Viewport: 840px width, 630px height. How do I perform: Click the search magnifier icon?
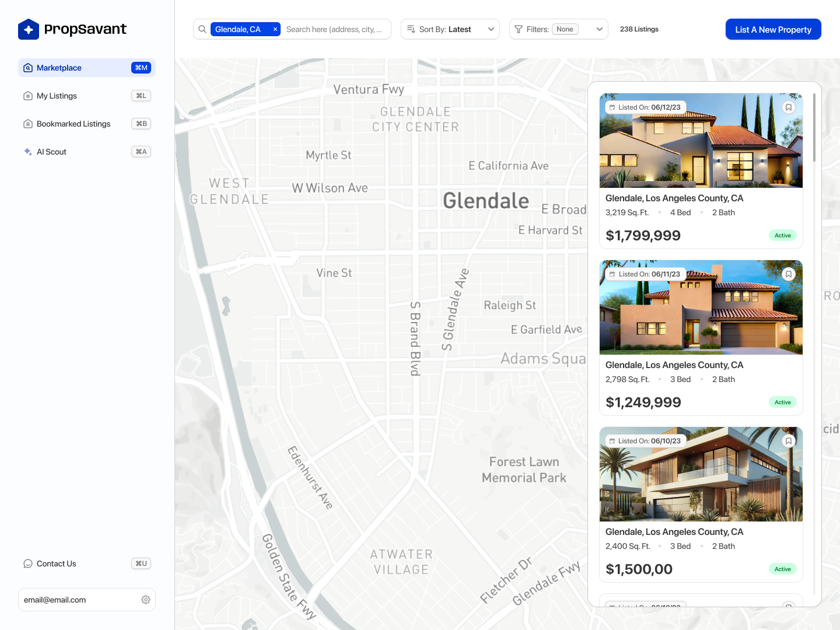pyautogui.click(x=202, y=29)
